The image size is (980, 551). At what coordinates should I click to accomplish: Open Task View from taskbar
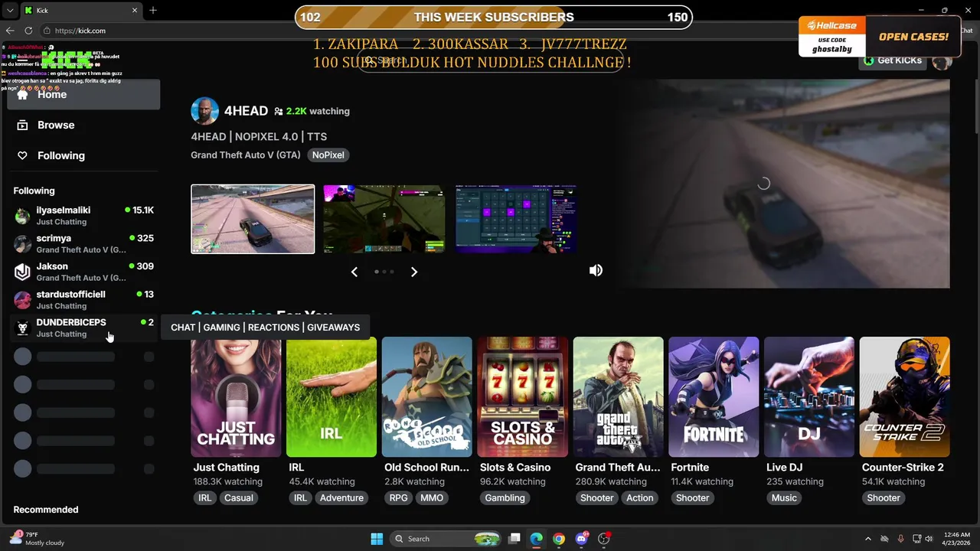point(514,539)
